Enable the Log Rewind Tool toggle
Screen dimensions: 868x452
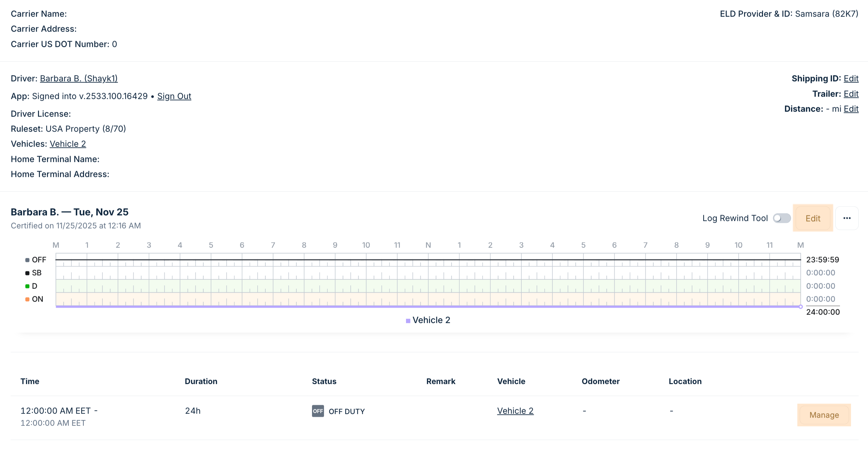point(781,218)
